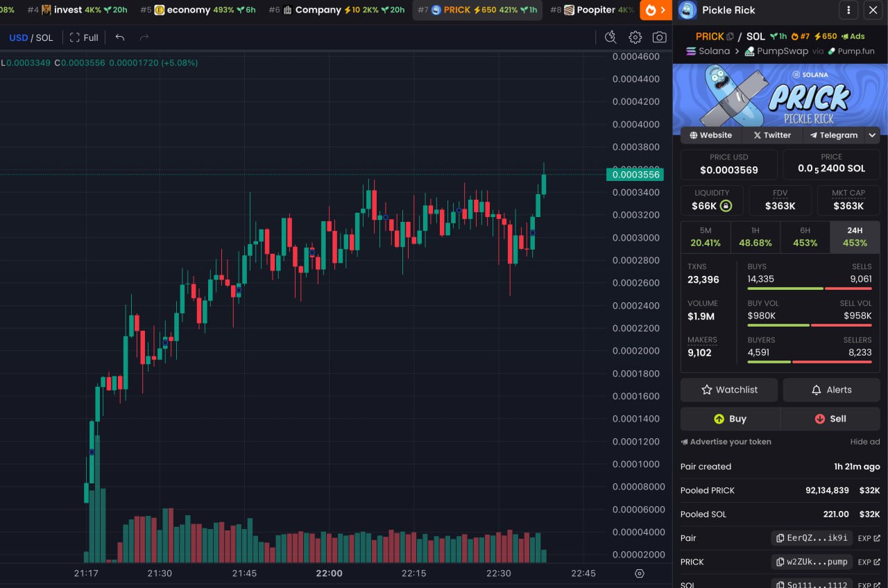The width and height of the screenshot is (888, 588).
Task: Open the #7 PRICK trending token
Action: click(478, 10)
